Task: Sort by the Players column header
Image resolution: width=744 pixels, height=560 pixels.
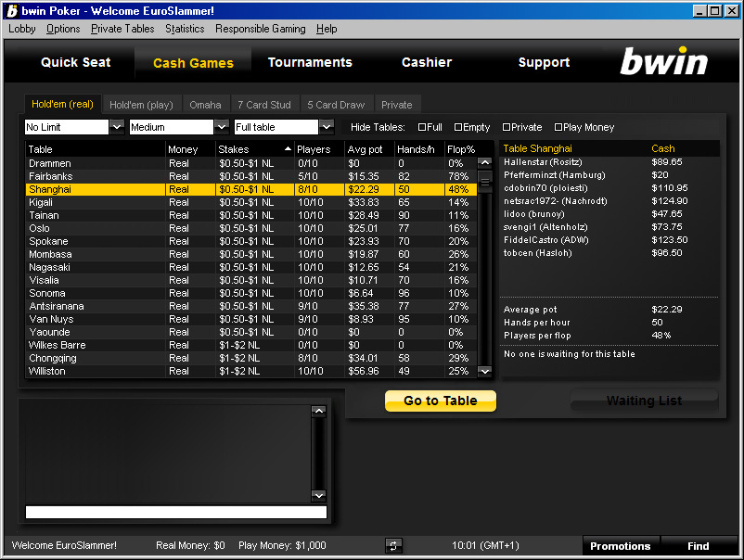Action: point(319,149)
